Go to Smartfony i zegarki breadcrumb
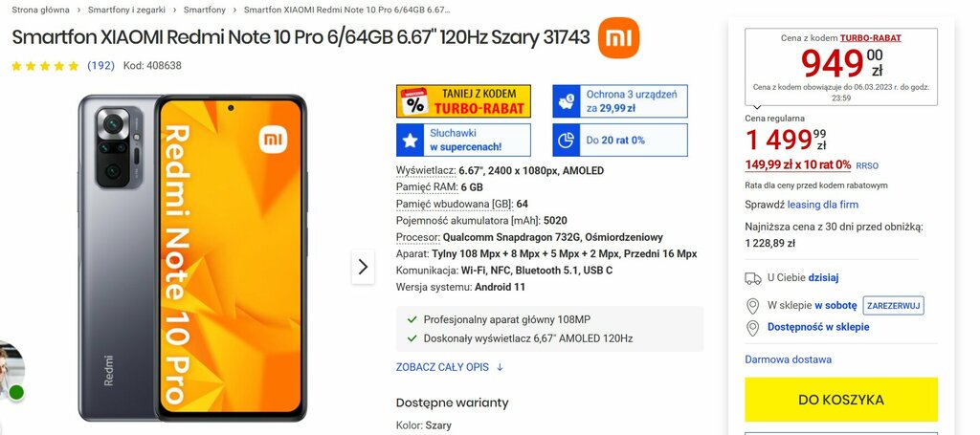 pyautogui.click(x=127, y=10)
